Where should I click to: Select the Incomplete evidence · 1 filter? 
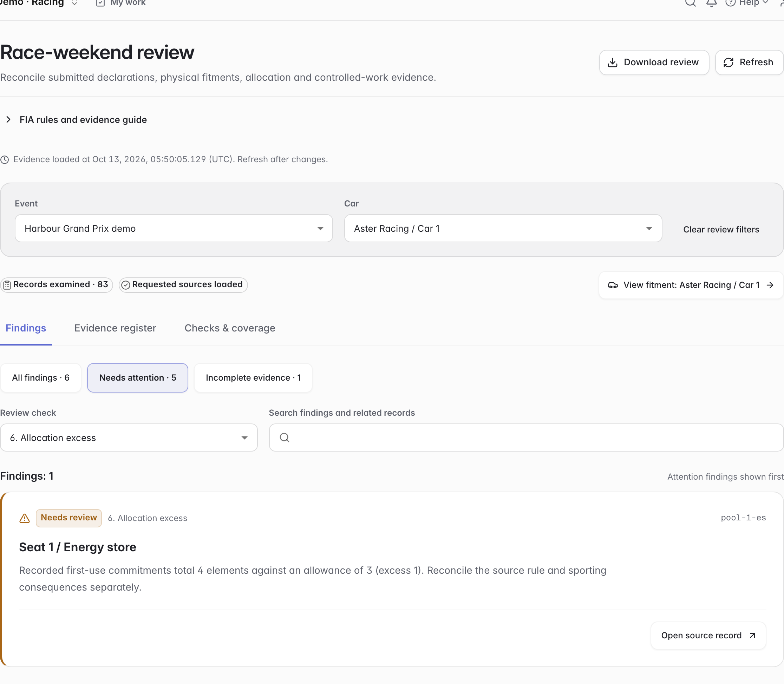(253, 377)
